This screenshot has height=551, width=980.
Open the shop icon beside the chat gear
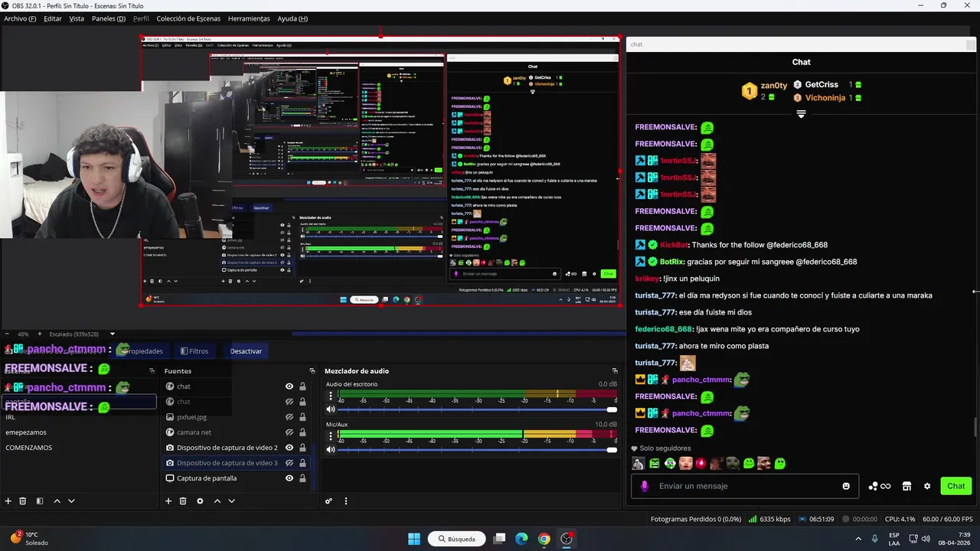(x=906, y=486)
